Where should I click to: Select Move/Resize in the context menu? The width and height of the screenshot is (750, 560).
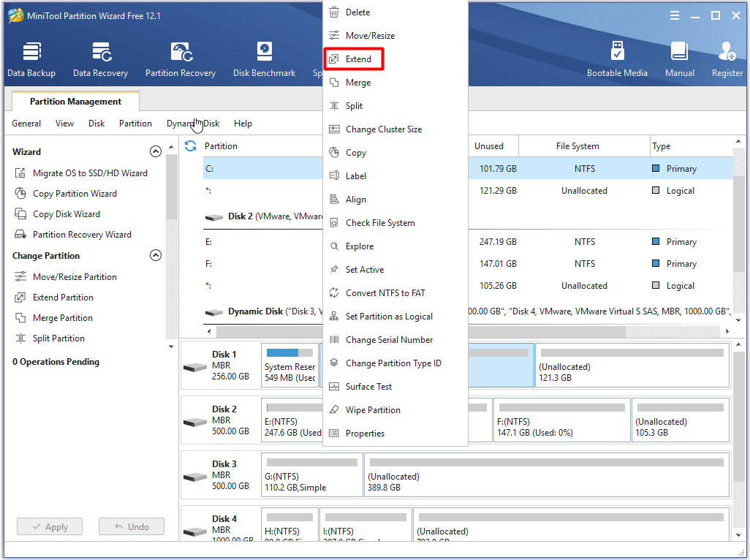click(395, 35)
